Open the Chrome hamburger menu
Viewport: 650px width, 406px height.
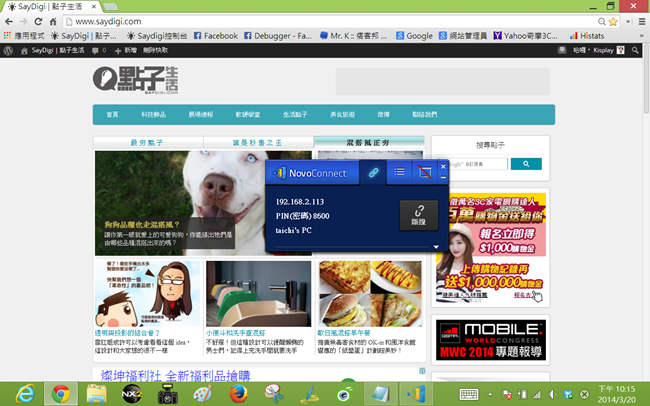(642, 22)
